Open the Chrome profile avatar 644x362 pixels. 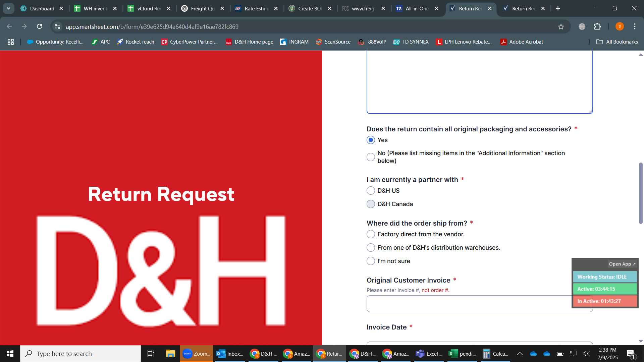click(x=620, y=26)
